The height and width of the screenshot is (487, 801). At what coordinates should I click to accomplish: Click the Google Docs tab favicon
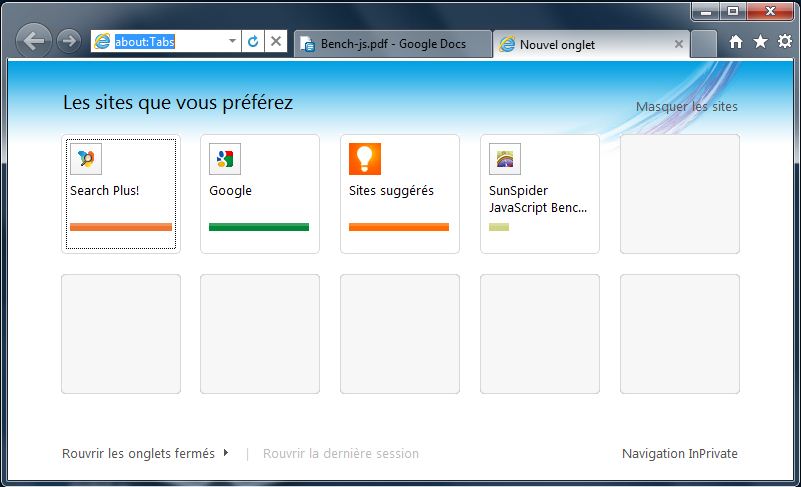308,44
